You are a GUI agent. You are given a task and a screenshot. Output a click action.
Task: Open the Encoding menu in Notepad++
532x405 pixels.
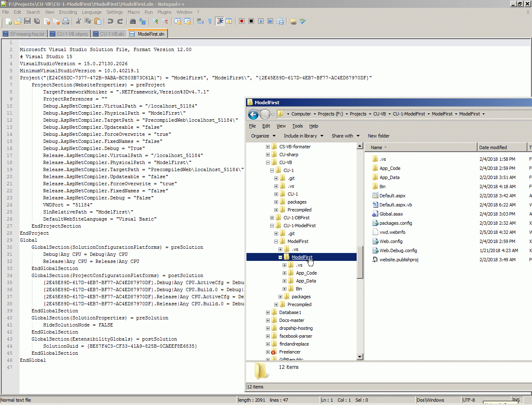(x=68, y=12)
